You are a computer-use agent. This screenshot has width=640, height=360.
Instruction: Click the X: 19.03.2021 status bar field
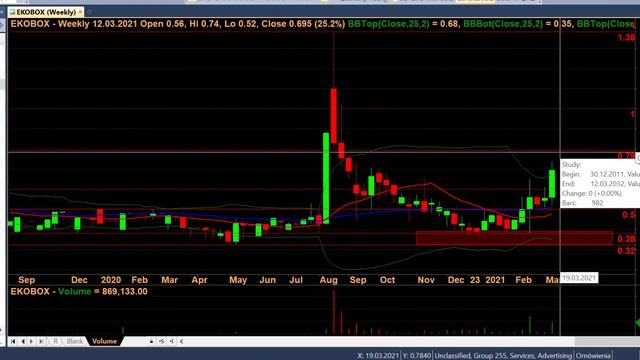[x=378, y=356]
